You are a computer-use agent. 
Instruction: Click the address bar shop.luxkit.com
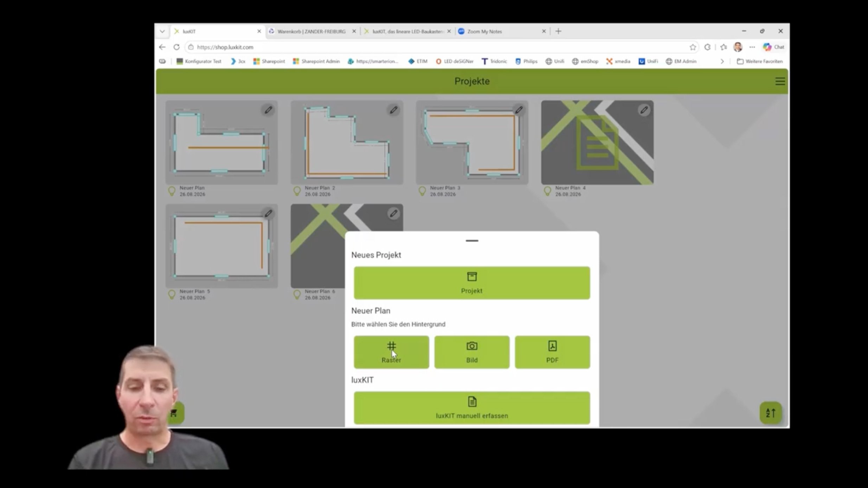[441, 47]
